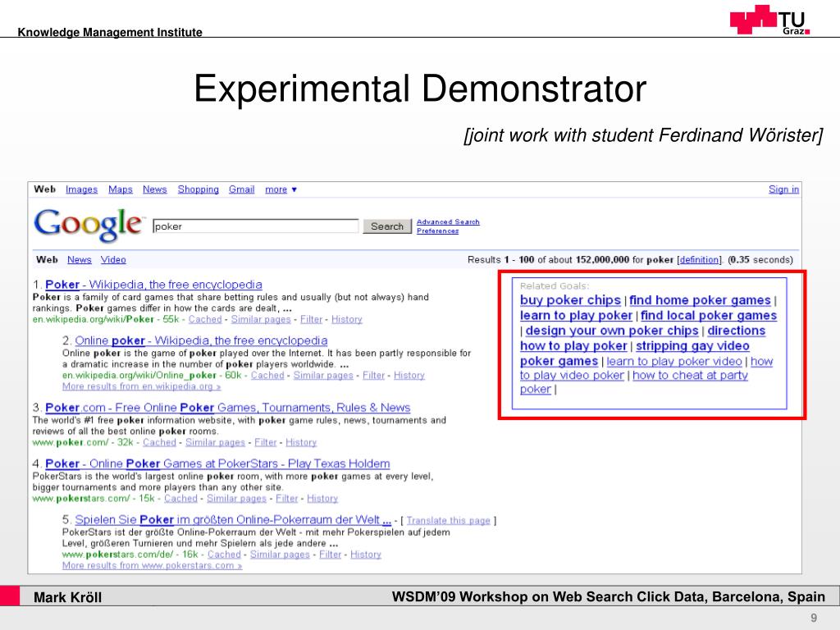Click Filter link on en.wikipedia.org/wiki/Poker result
Screen dimensions: 840x630
click(x=311, y=319)
